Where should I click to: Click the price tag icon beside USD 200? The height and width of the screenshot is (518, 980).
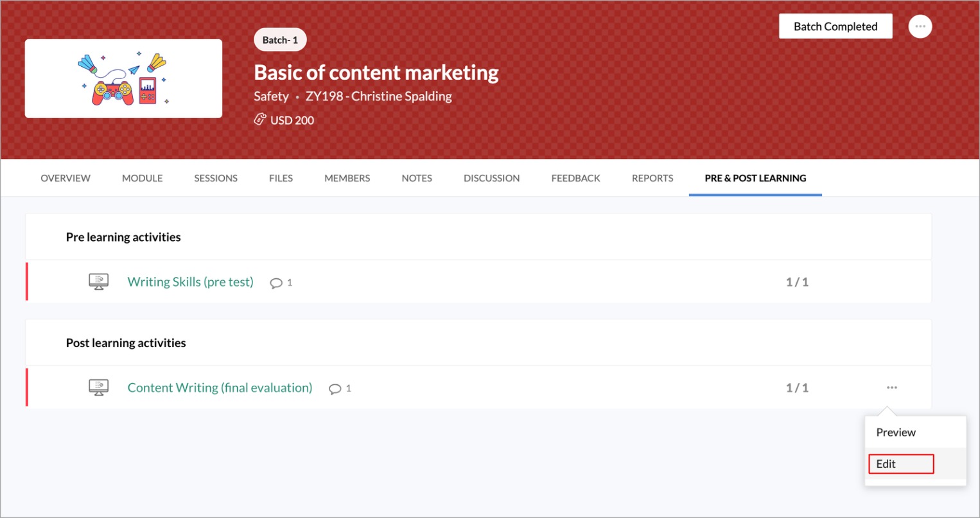click(260, 120)
